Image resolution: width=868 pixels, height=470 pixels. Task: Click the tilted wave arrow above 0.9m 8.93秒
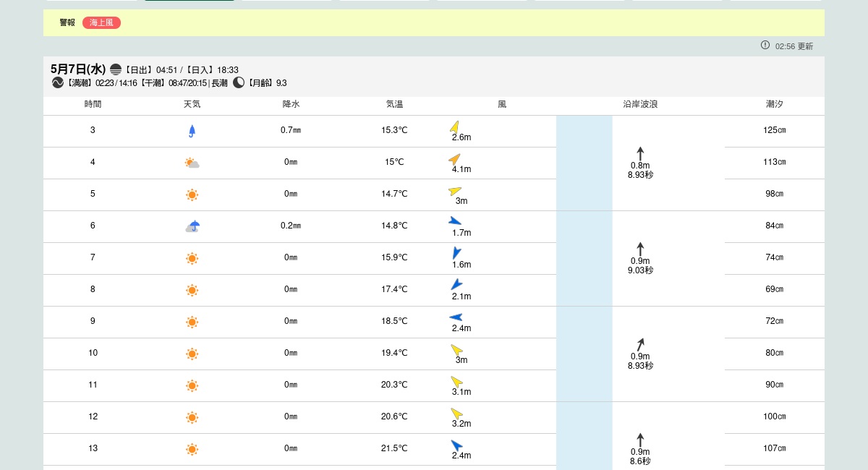[640, 345]
